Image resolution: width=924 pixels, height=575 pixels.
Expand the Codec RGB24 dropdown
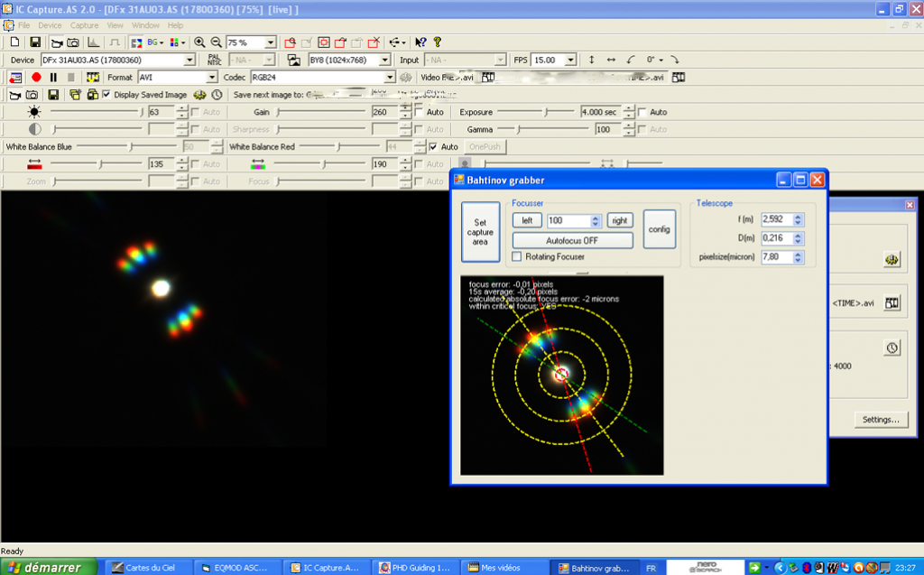point(390,78)
